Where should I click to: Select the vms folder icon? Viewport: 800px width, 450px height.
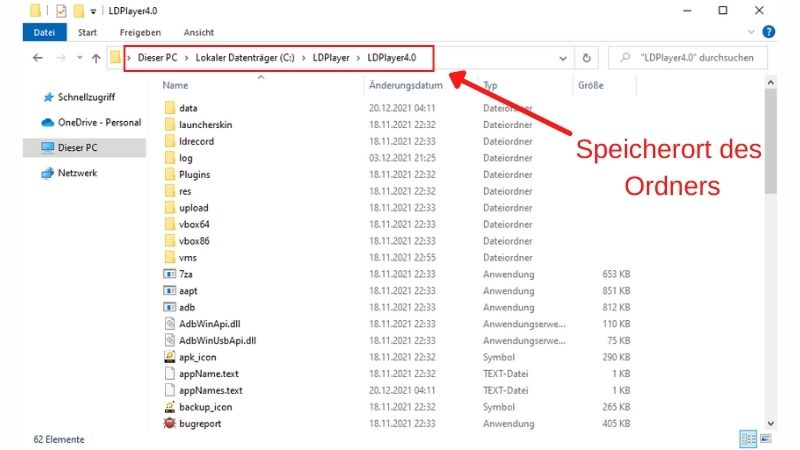(x=170, y=257)
